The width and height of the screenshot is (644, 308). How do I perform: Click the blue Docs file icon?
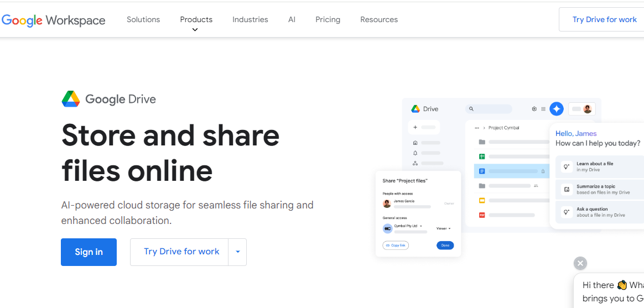pos(482,171)
